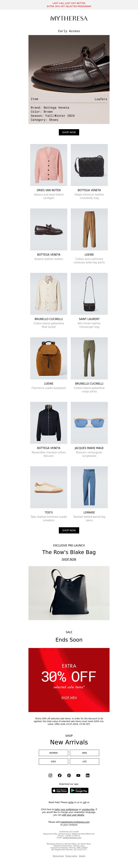
Task: Open the Privacy policy footer link
Action: [x=71, y=856]
